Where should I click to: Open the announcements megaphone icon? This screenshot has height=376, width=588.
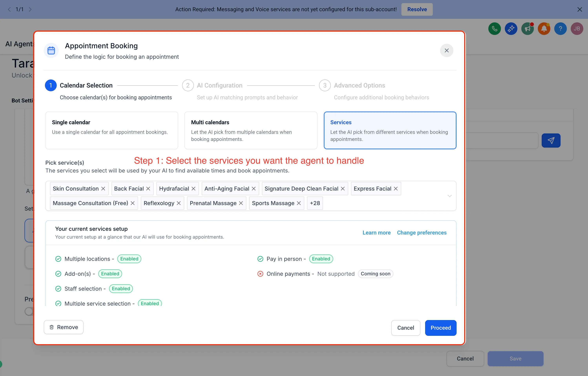tap(527, 29)
